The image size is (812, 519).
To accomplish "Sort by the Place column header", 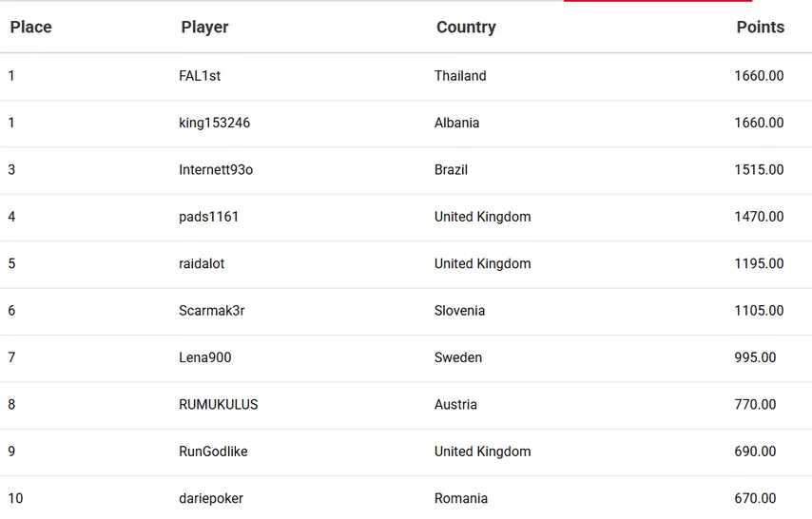I will pyautogui.click(x=30, y=27).
